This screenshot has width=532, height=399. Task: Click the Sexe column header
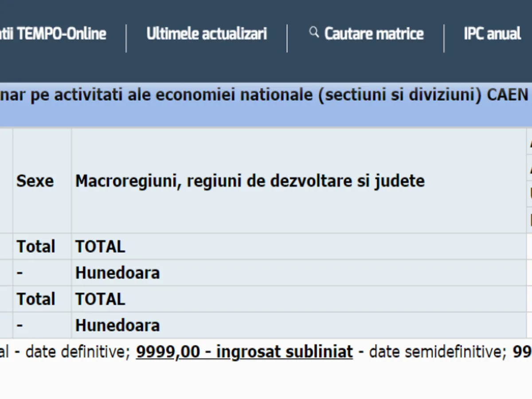click(x=35, y=181)
